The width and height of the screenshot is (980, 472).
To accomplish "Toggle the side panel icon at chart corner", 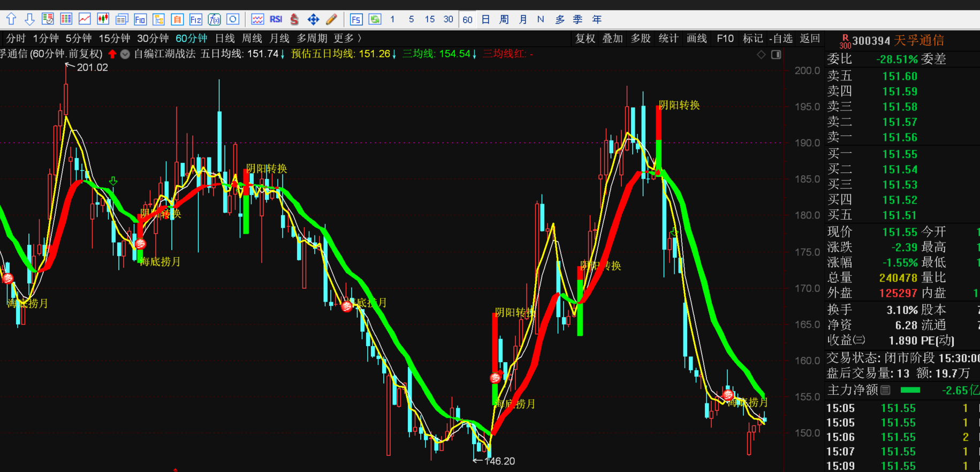I will 776,55.
